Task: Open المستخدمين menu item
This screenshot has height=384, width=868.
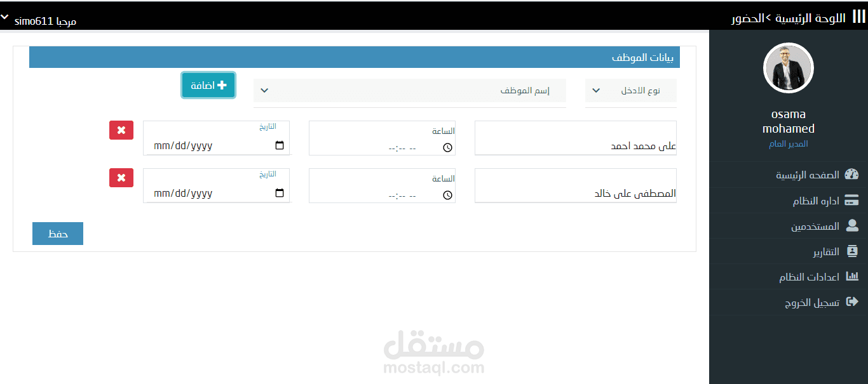Action: coord(789,226)
